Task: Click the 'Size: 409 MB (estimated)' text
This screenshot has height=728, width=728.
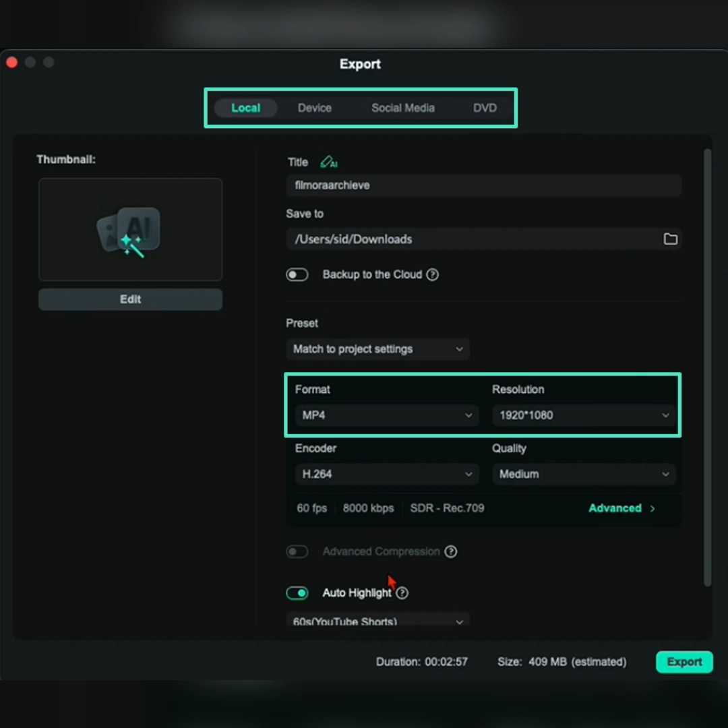Action: pos(562,662)
